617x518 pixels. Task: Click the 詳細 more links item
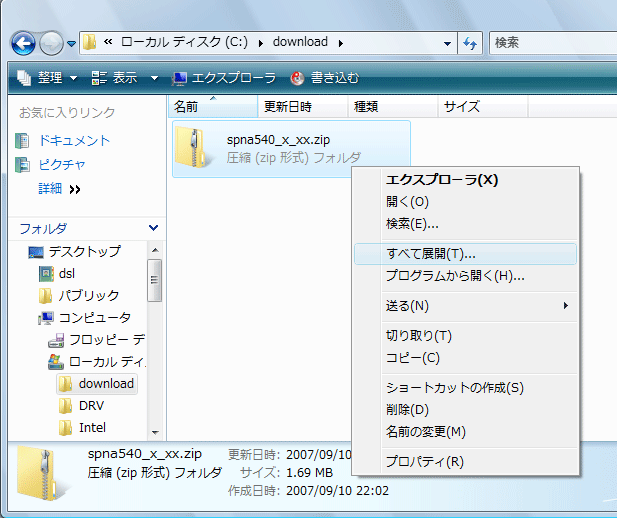click(50, 189)
